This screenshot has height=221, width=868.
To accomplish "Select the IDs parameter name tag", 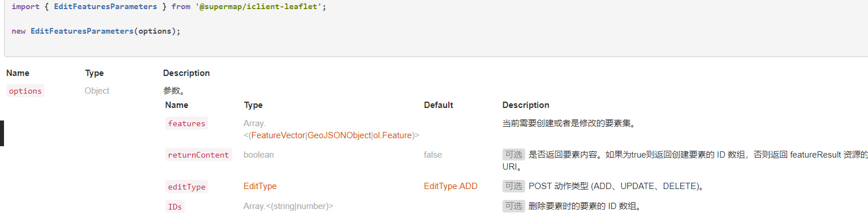I will (175, 207).
